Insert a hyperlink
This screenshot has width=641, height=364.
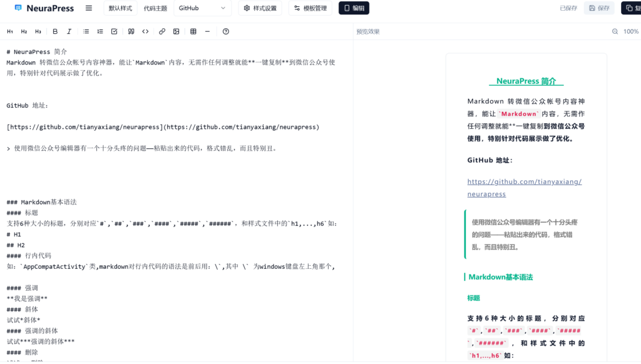162,31
